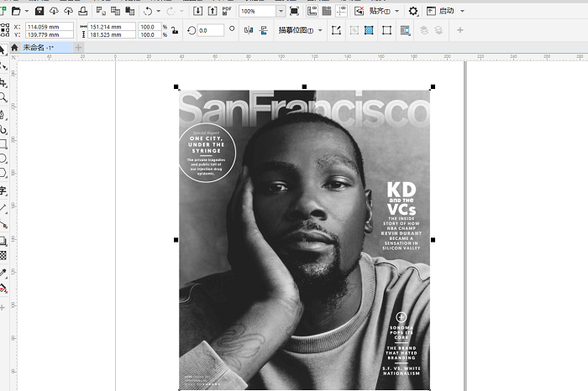Add new document with plus tab
This screenshot has height=391, width=588.
tap(79, 48)
